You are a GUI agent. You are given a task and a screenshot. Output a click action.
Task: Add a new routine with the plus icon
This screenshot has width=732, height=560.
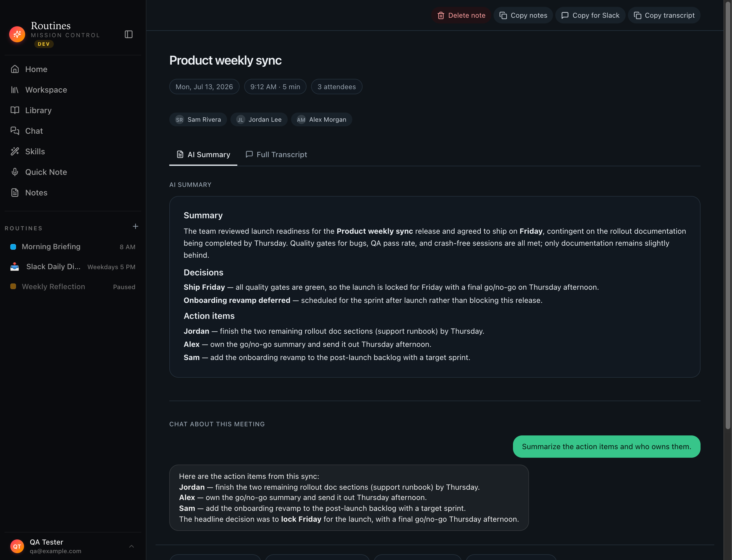coord(136,227)
